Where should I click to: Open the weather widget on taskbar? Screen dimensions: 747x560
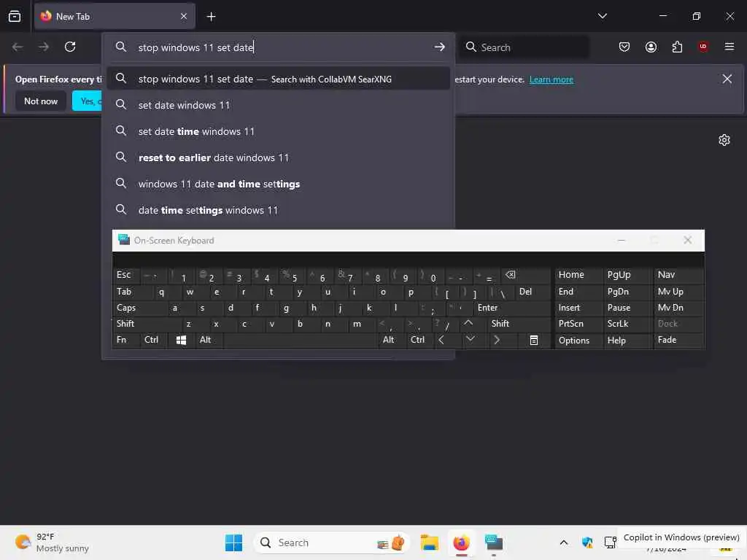pos(53,542)
